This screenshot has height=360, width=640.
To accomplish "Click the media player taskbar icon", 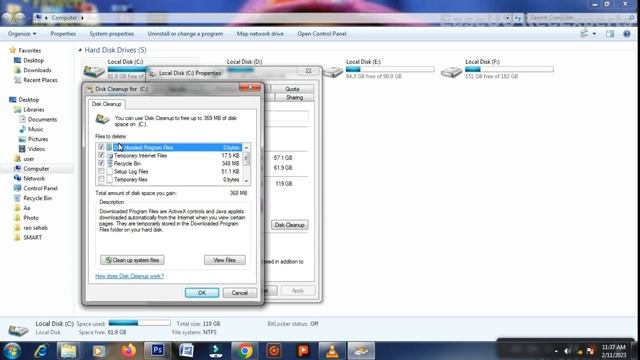I will pos(98,351).
